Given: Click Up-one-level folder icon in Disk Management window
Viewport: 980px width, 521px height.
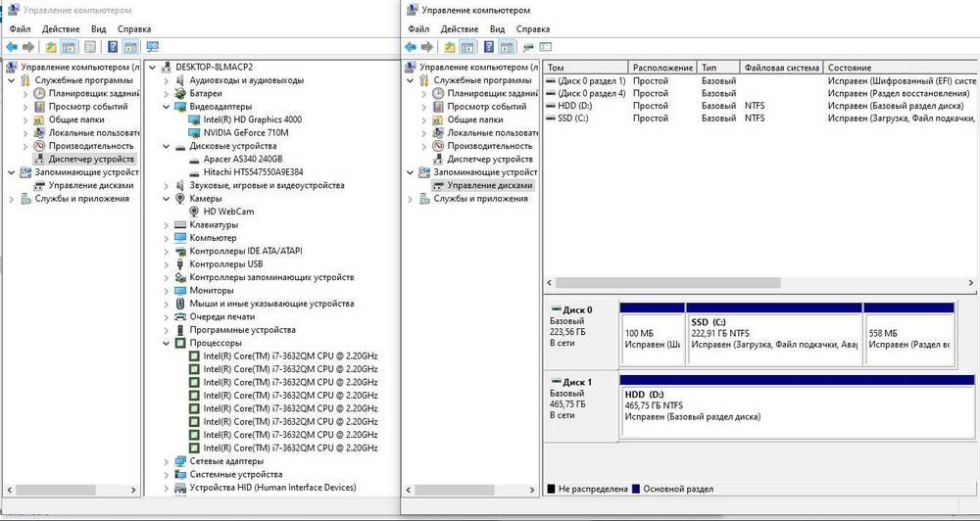Looking at the screenshot, I should click(x=450, y=47).
